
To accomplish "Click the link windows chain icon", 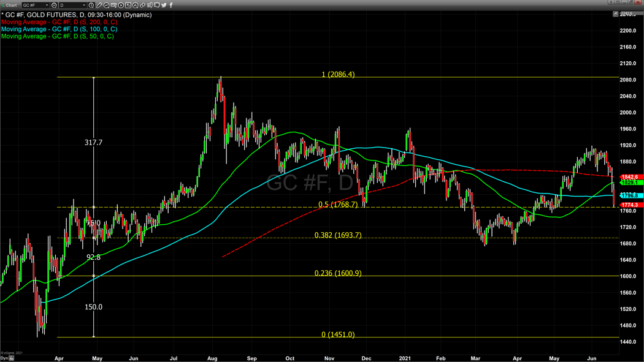I will pos(142,6).
